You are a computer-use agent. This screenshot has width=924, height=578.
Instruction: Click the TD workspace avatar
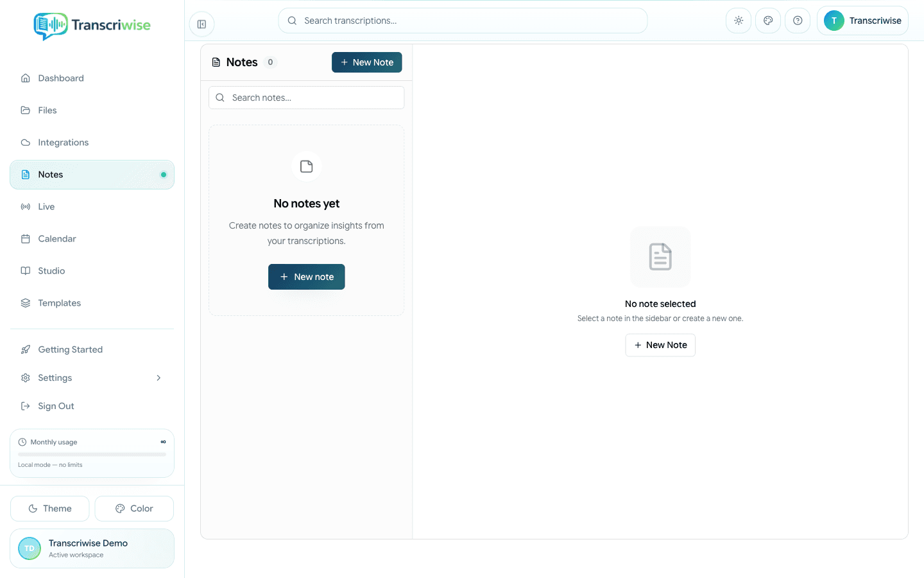pyautogui.click(x=30, y=548)
